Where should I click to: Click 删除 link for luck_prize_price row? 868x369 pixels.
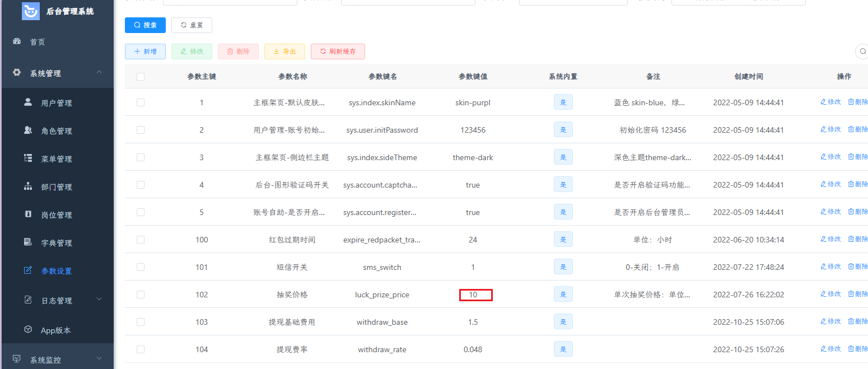point(858,294)
